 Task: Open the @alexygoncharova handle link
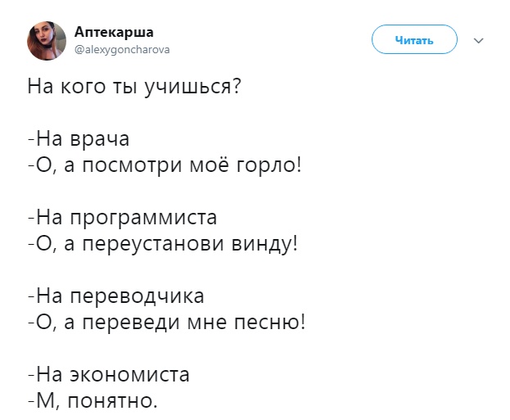[122, 49]
